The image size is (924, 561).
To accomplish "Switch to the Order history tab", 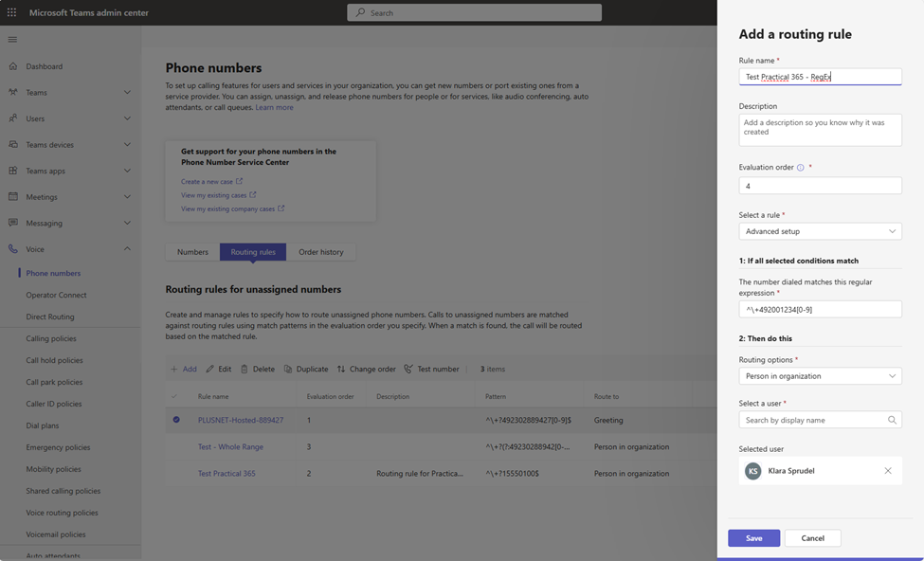I will point(320,252).
